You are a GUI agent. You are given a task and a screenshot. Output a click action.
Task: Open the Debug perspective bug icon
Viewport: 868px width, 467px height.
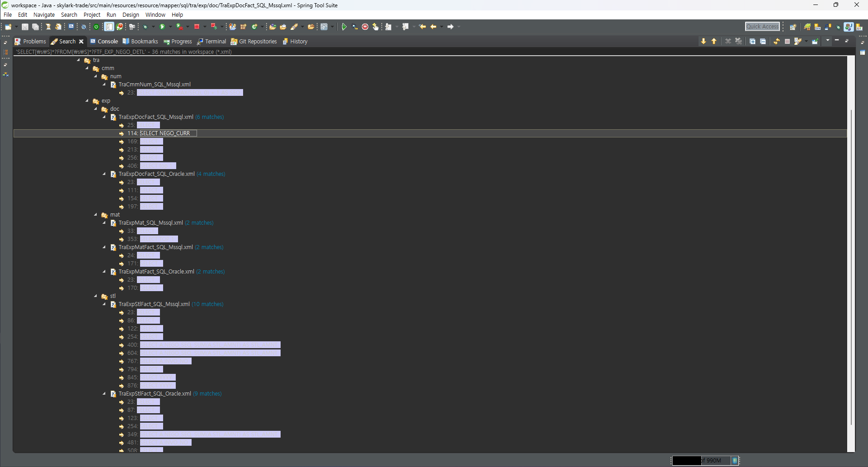point(838,27)
